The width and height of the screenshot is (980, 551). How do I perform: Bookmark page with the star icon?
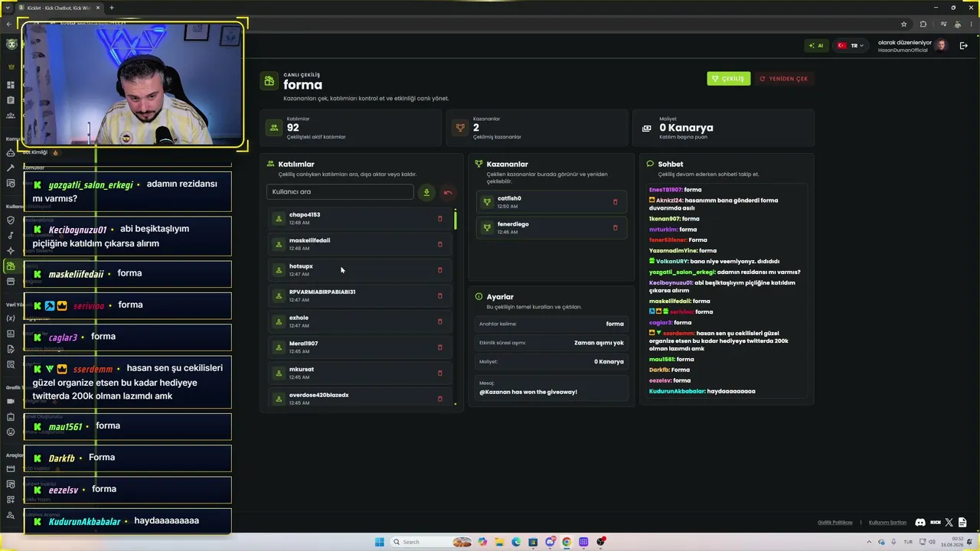(903, 24)
